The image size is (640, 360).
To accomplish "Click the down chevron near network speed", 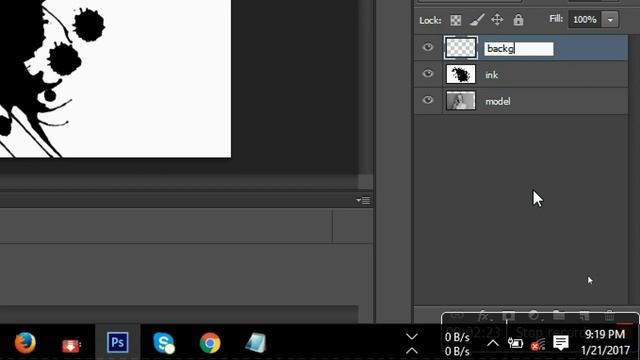I will (412, 336).
